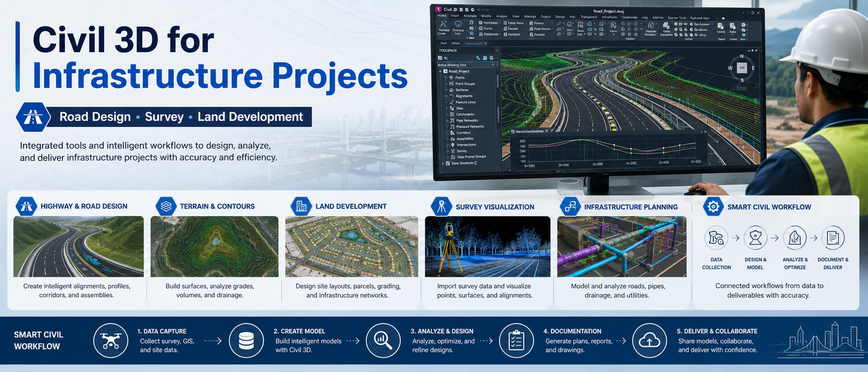Open the Toolspace header dropdown arrow
This screenshot has height=372, width=868.
(x=497, y=50)
